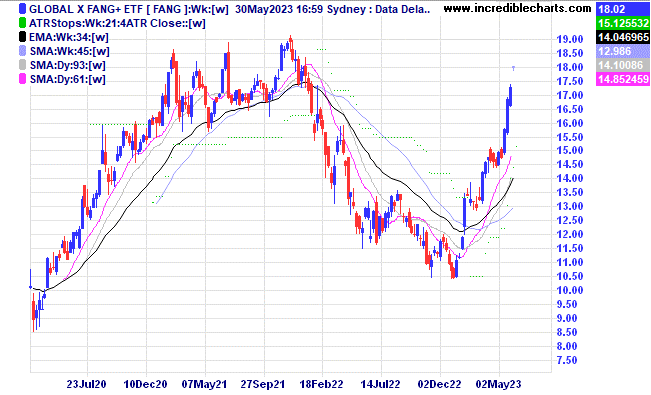Click the last blue candle near 17.00
The width and height of the screenshot is (651, 395).
tap(510, 95)
